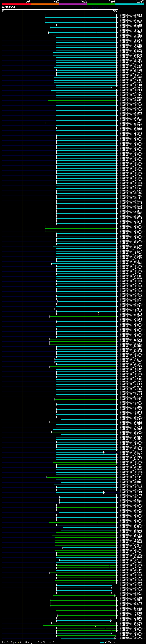The image size is (146, 644).
Task: Select hit label UniRef100_B9RIB2
Action: (131, 32)
